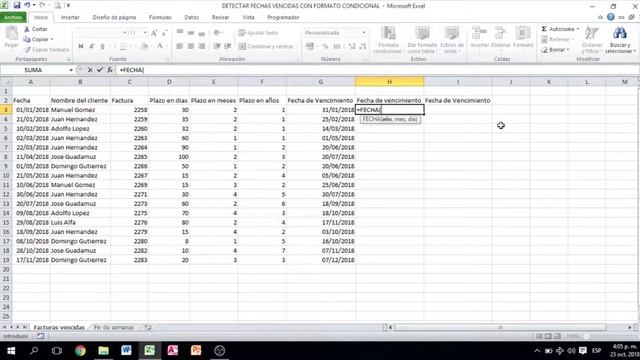Expand the Autosuma dropdown arrow
The image size is (640, 360).
coord(578,29)
